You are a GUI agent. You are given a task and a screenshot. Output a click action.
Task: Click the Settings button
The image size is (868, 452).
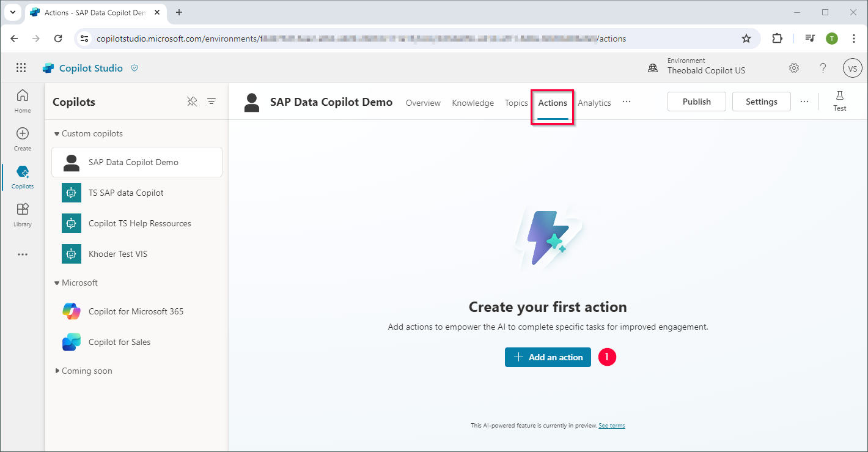tap(762, 102)
